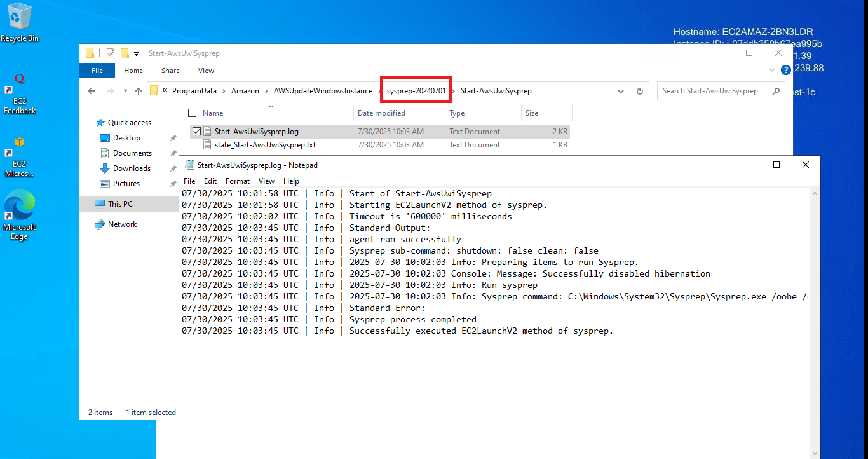
Task: Click sysprep-20240701 breadcrumb segment
Action: [x=416, y=91]
